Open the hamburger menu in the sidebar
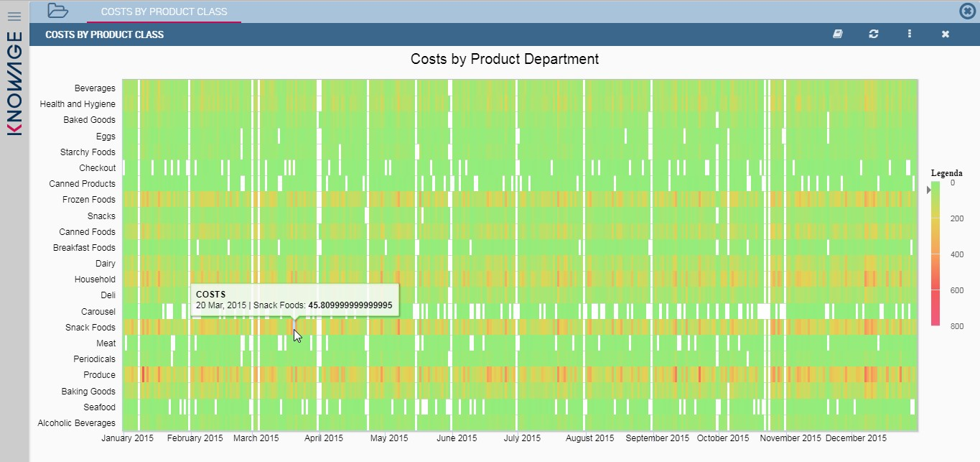This screenshot has height=462, width=980. (x=14, y=16)
